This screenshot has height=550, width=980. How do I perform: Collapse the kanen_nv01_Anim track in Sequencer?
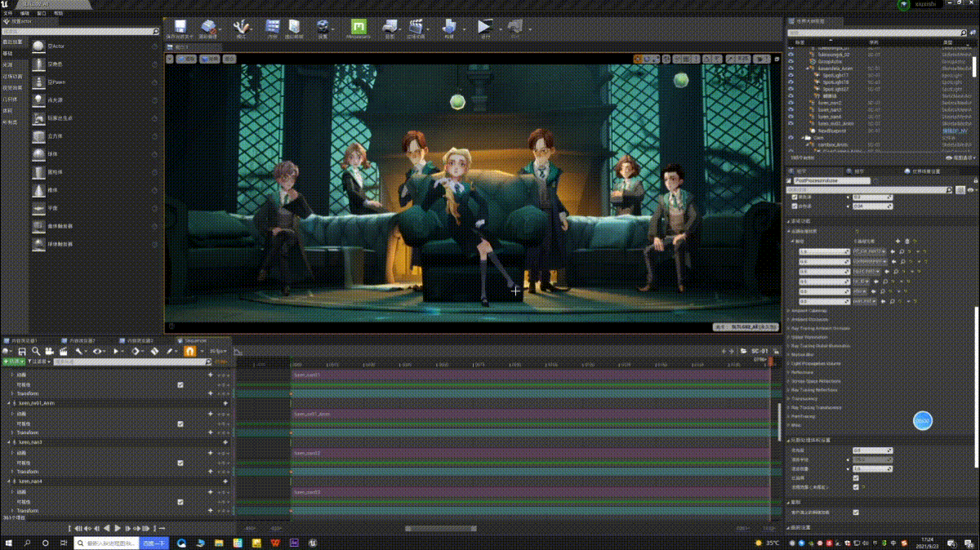tap(9, 403)
